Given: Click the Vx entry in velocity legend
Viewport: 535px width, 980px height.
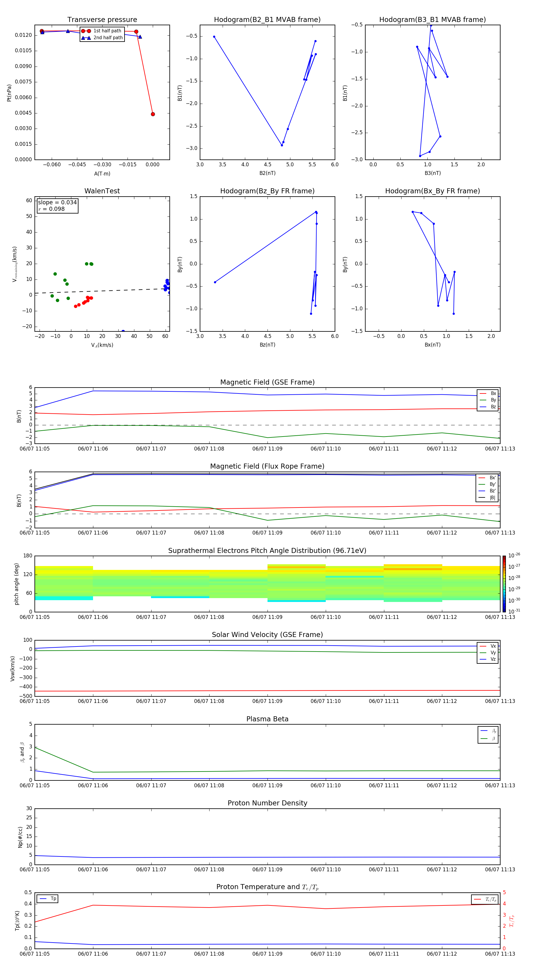Looking at the screenshot, I should point(488,647).
